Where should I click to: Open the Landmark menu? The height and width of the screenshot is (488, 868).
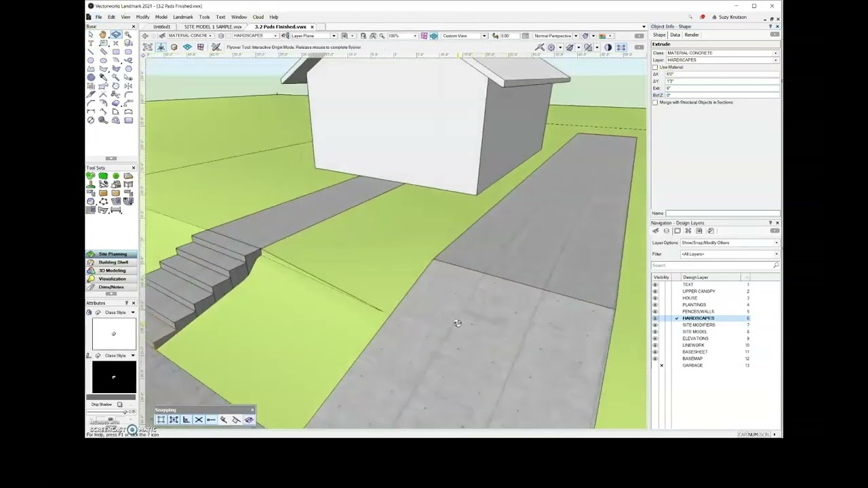pos(182,17)
